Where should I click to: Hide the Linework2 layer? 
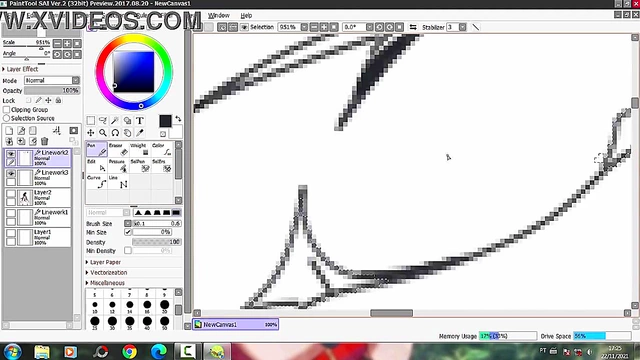11,154
